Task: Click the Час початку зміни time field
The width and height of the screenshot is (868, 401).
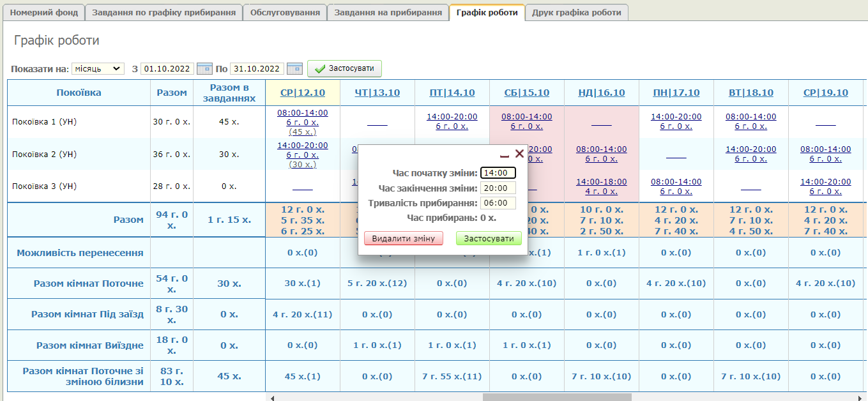Action: pyautogui.click(x=498, y=172)
